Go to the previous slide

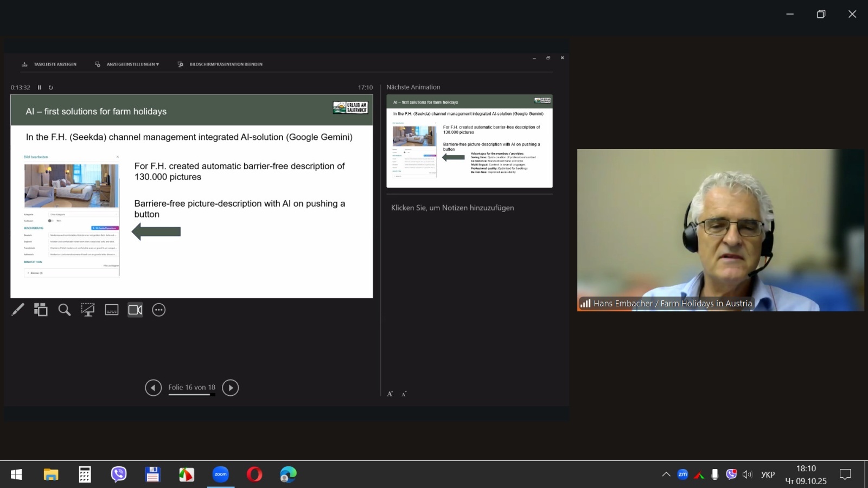[154, 388]
